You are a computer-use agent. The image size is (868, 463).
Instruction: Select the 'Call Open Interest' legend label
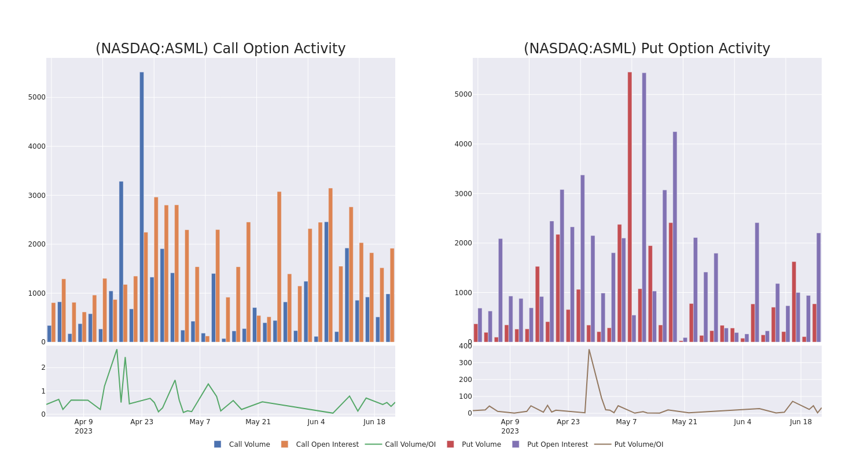[327, 444]
